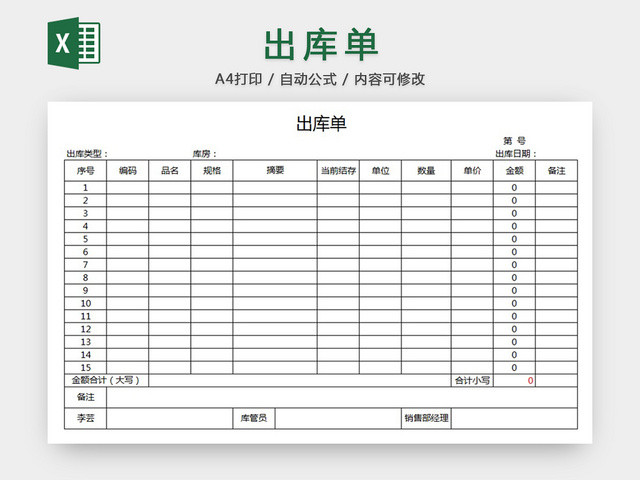The height and width of the screenshot is (480, 640).
Task: Click the 金额 value 0 in row 15
Action: point(514,368)
